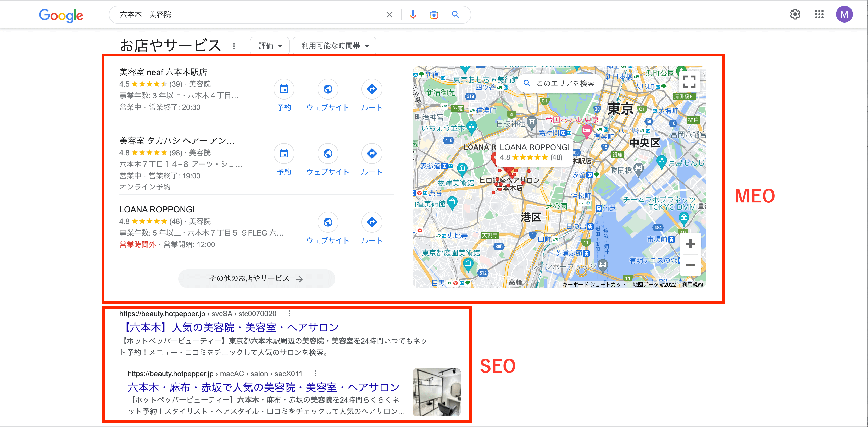The width and height of the screenshot is (868, 427).
Task: Click the magnifying glass search button
Action: [x=455, y=15]
